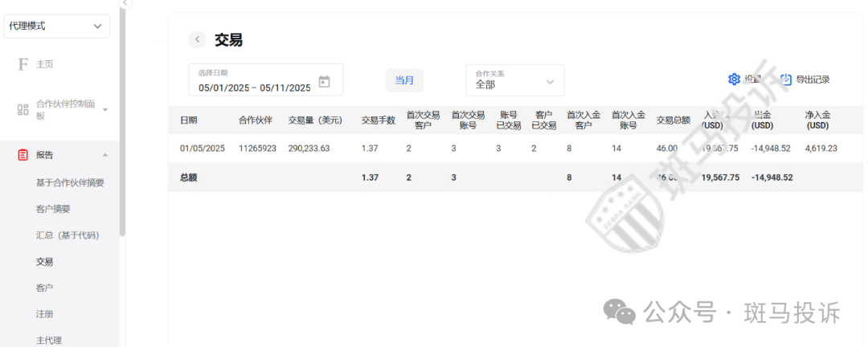Click the 选择日期 date range field

tap(266, 80)
